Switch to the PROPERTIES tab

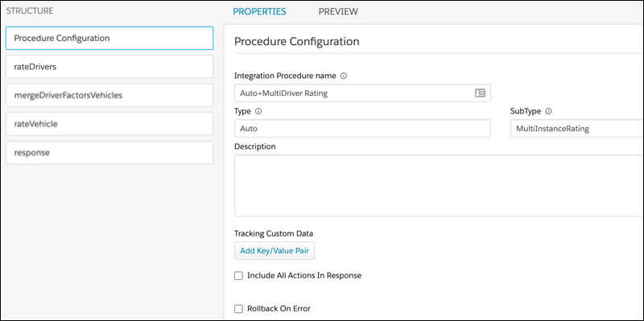[x=259, y=11]
